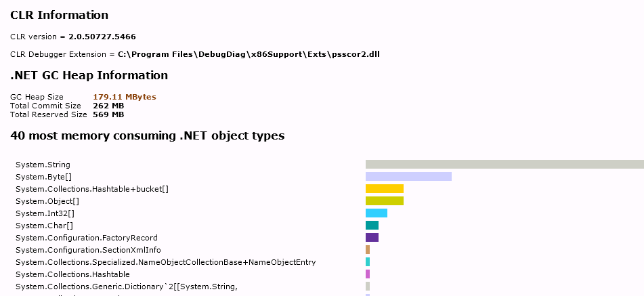Click the teal System.Char[] bar
644x296 pixels.
click(372, 225)
